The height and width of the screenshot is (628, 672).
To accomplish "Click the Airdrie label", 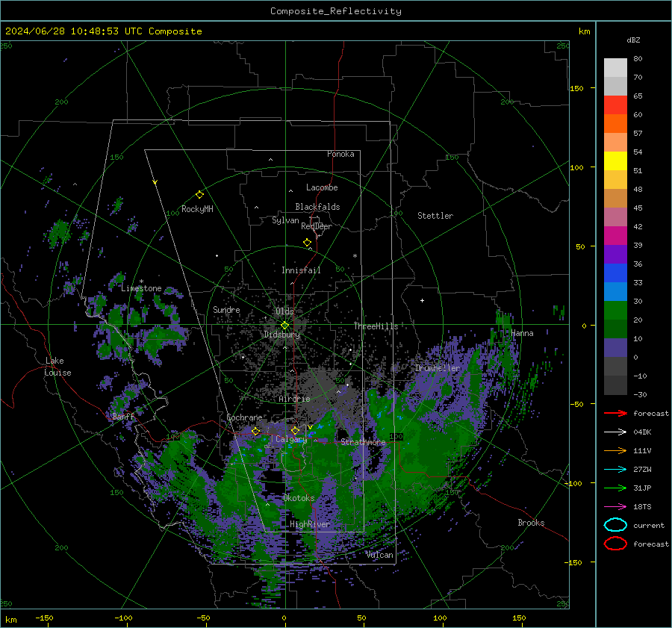I will (x=294, y=399).
